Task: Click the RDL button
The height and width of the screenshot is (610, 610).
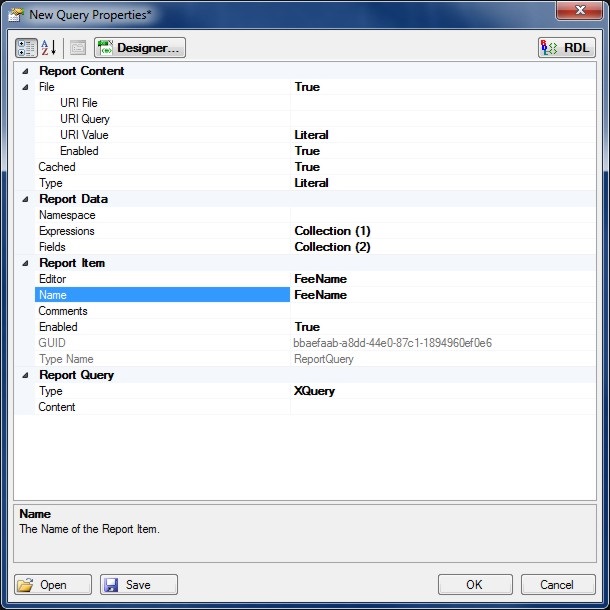Action: [566, 48]
